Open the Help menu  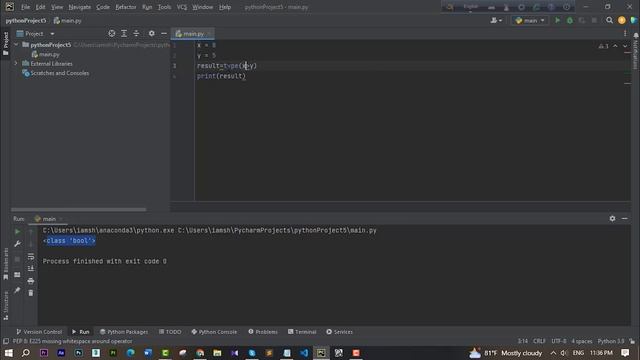[x=225, y=7]
